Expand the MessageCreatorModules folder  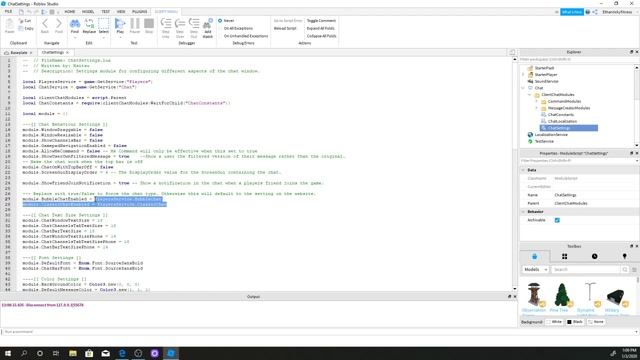536,108
